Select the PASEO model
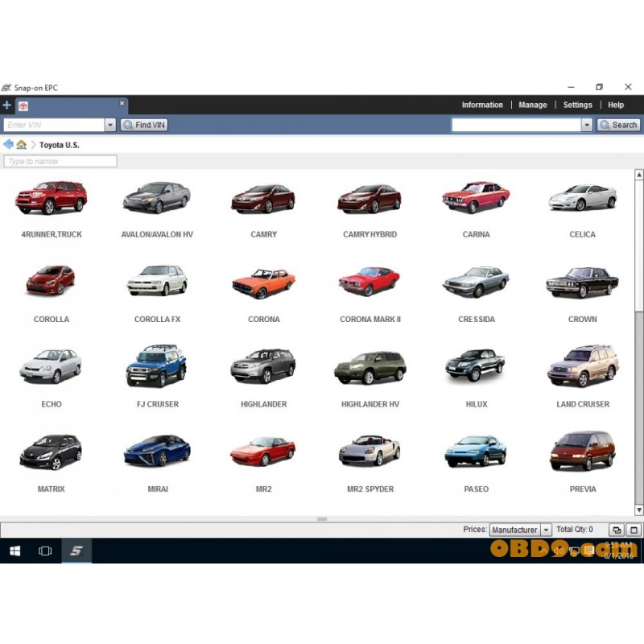 [476, 464]
